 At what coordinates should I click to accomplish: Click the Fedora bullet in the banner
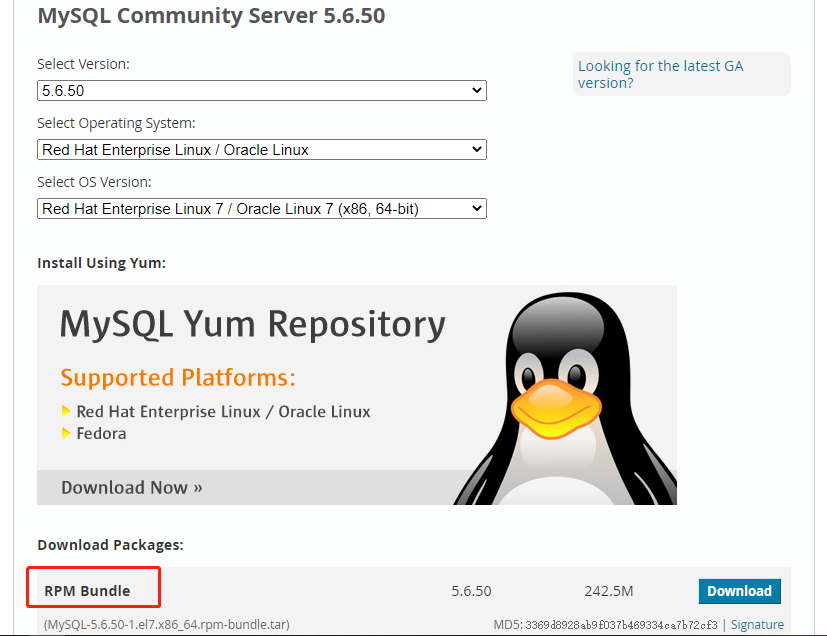coord(101,433)
